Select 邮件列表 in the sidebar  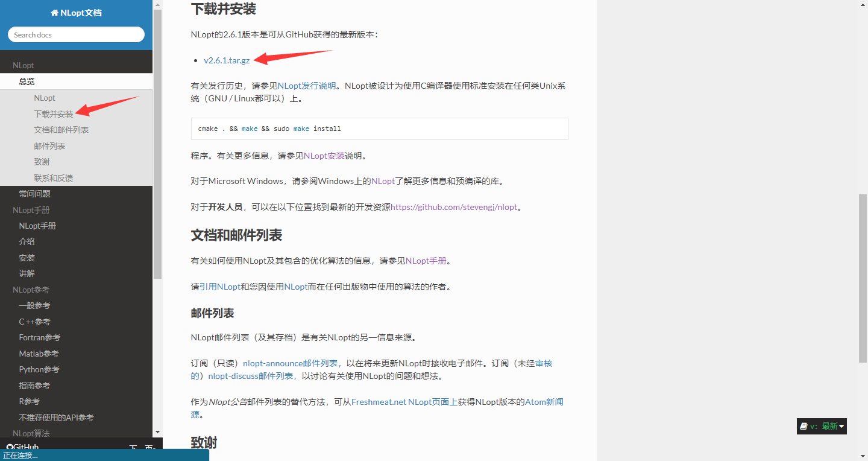point(49,146)
